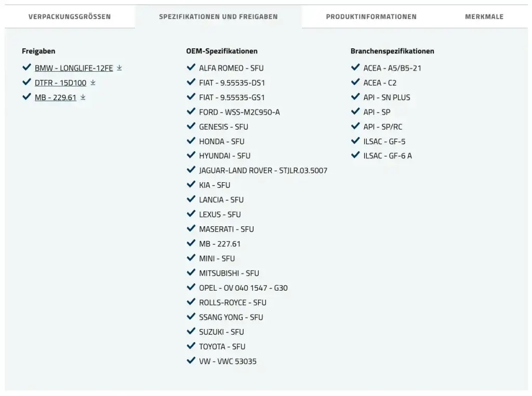Click the OPEL - OV 040 1547 - G30 entry
Screen dimensions: 532x396
[243, 288]
